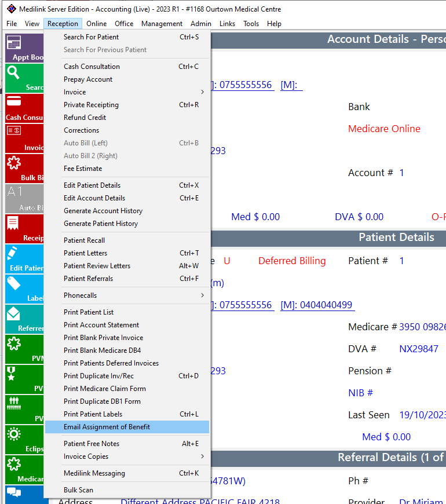Select Fee Estimate

coord(127,169)
